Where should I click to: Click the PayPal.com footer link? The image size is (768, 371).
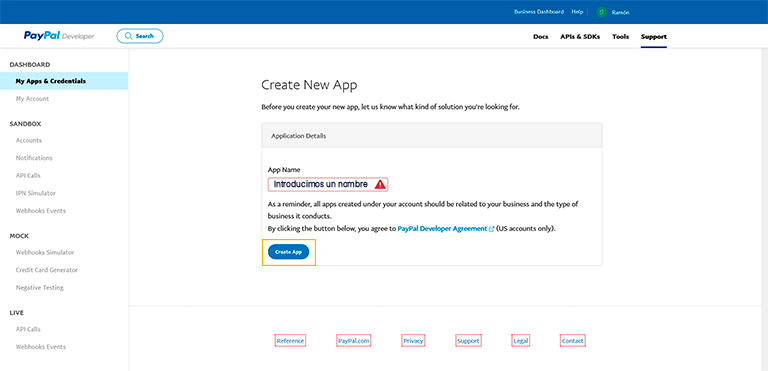pos(354,341)
